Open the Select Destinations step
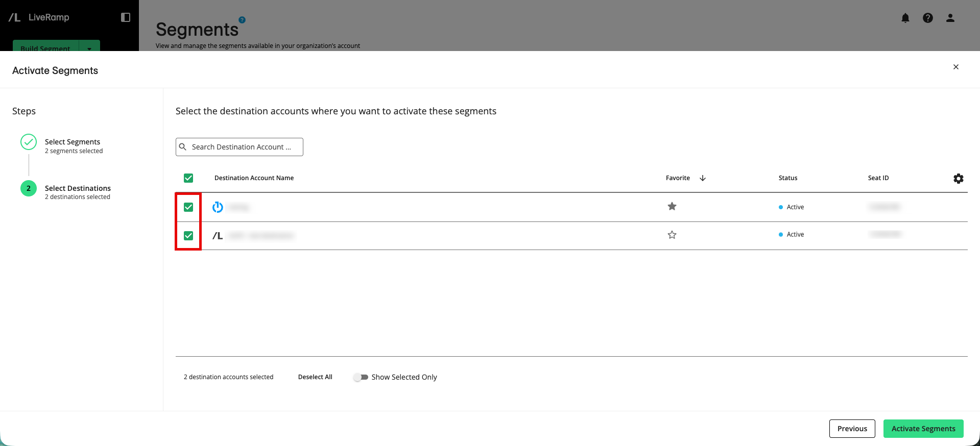The width and height of the screenshot is (980, 446). (x=78, y=188)
